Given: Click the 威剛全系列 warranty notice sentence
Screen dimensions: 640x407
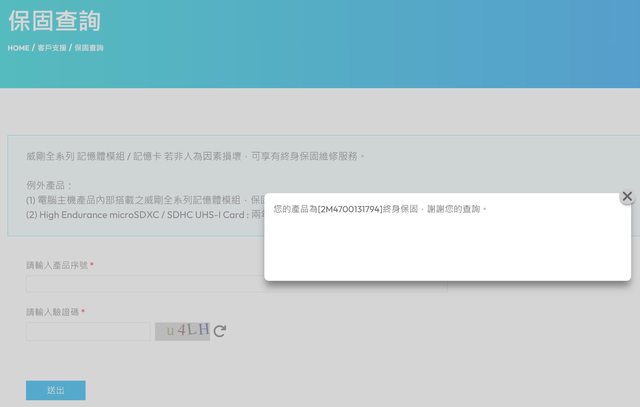Looking at the screenshot, I should pyautogui.click(x=195, y=157).
